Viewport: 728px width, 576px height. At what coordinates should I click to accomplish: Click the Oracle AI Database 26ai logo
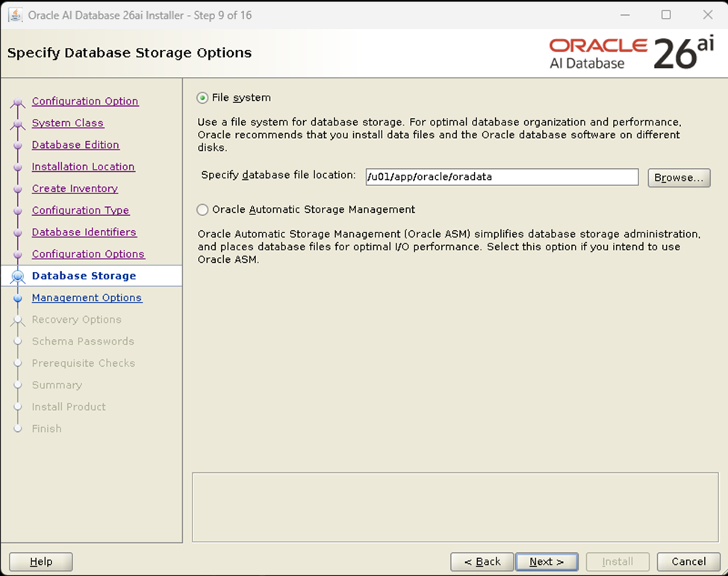click(x=632, y=54)
